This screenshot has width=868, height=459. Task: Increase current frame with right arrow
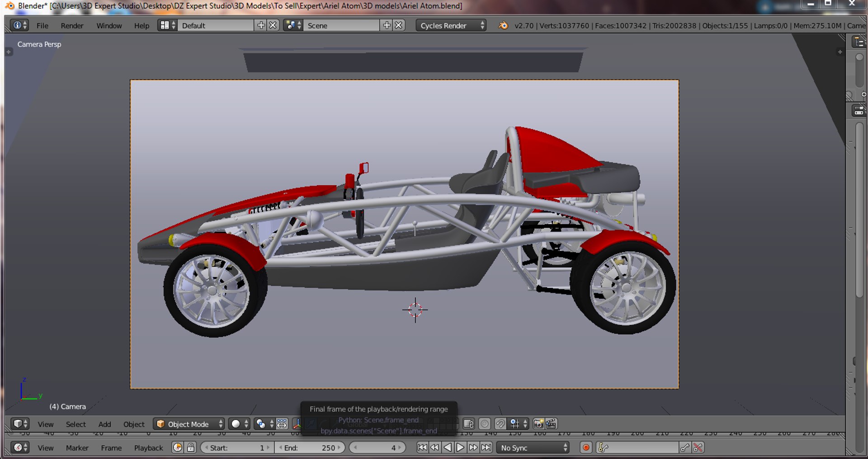[x=400, y=447]
